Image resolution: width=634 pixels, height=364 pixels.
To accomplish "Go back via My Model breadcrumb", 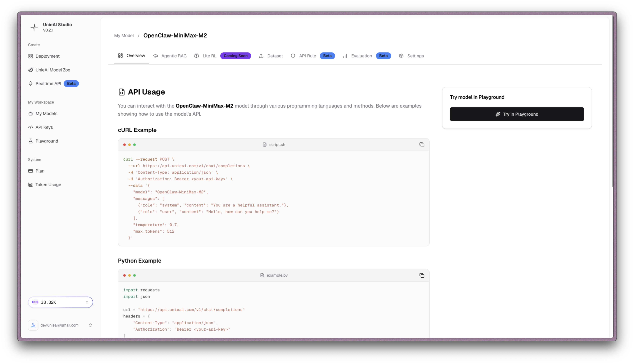I will [x=124, y=36].
